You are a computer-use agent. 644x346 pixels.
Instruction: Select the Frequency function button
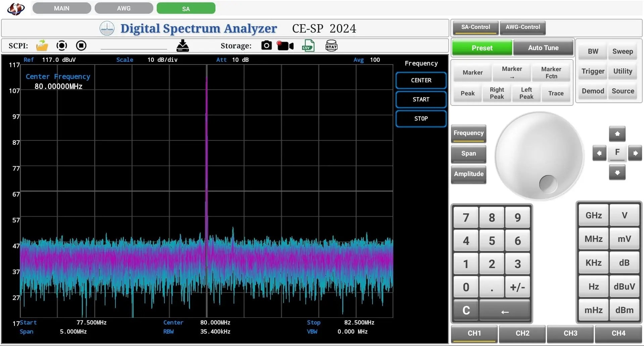[468, 133]
